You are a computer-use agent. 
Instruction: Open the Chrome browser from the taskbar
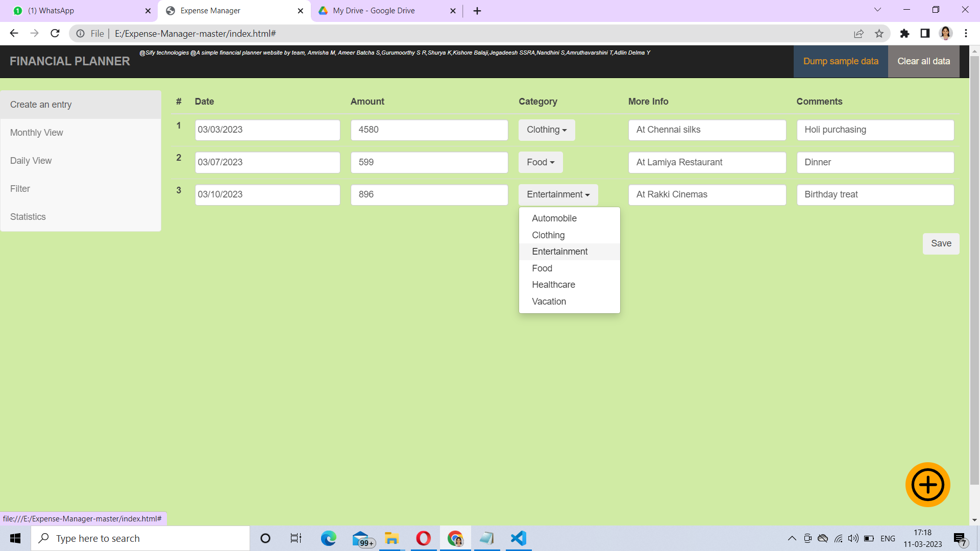455,538
